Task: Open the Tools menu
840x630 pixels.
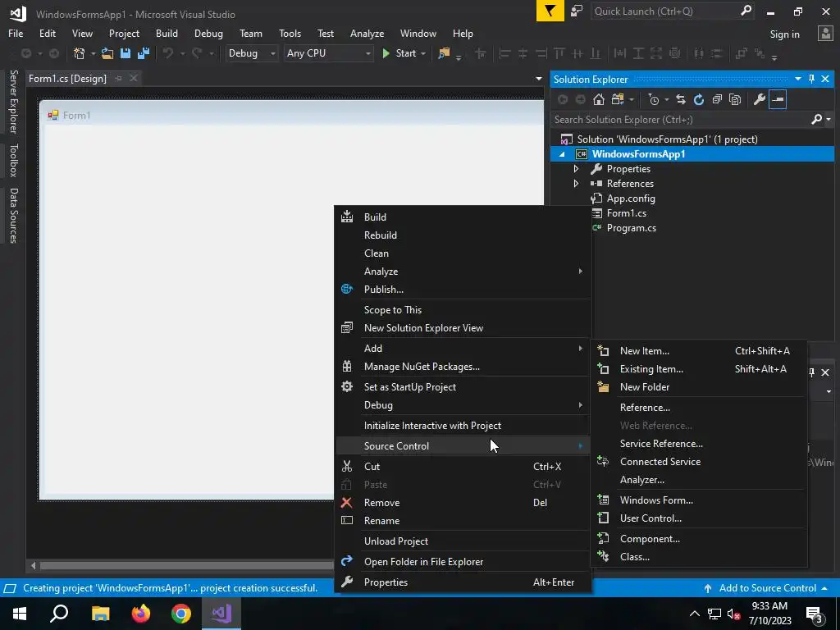Action: pos(290,33)
